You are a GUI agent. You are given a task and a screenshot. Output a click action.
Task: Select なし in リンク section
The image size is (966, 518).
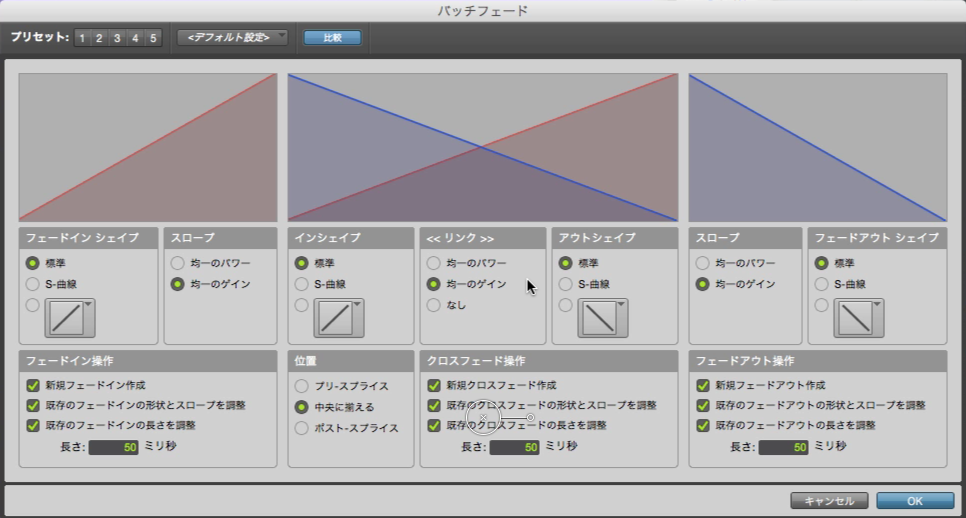pyautogui.click(x=434, y=305)
